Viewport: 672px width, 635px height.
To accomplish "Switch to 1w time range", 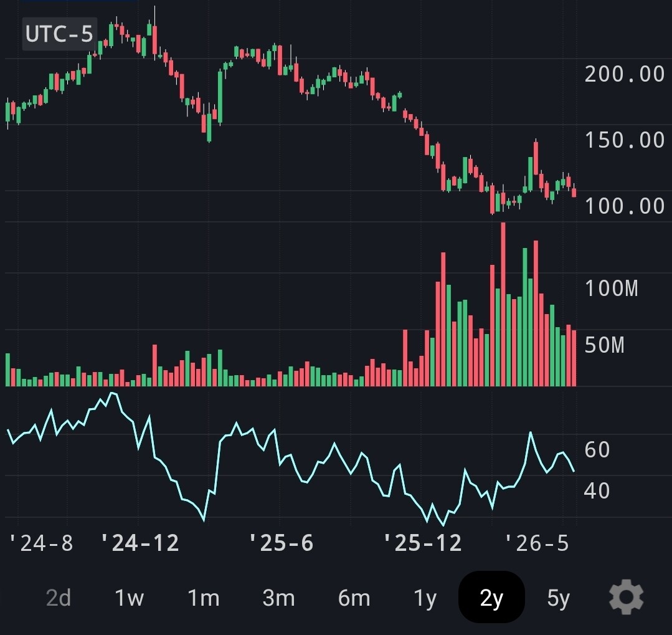I will tap(129, 598).
